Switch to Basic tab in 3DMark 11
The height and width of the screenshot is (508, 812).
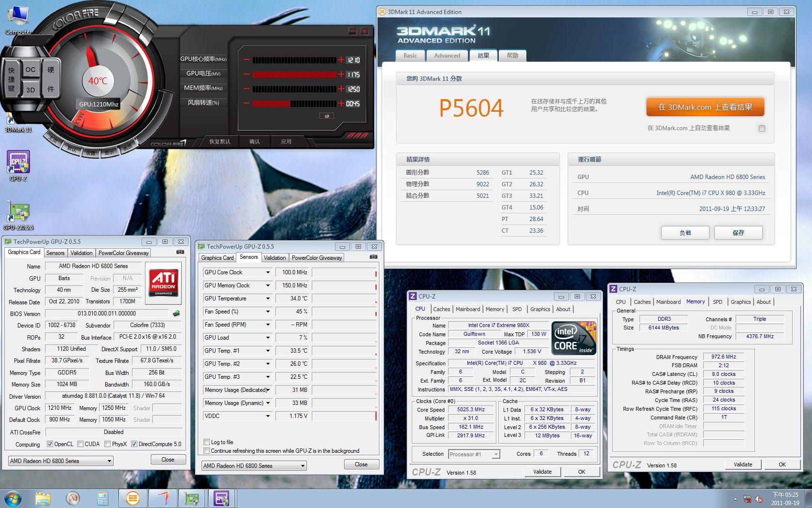pyautogui.click(x=410, y=56)
